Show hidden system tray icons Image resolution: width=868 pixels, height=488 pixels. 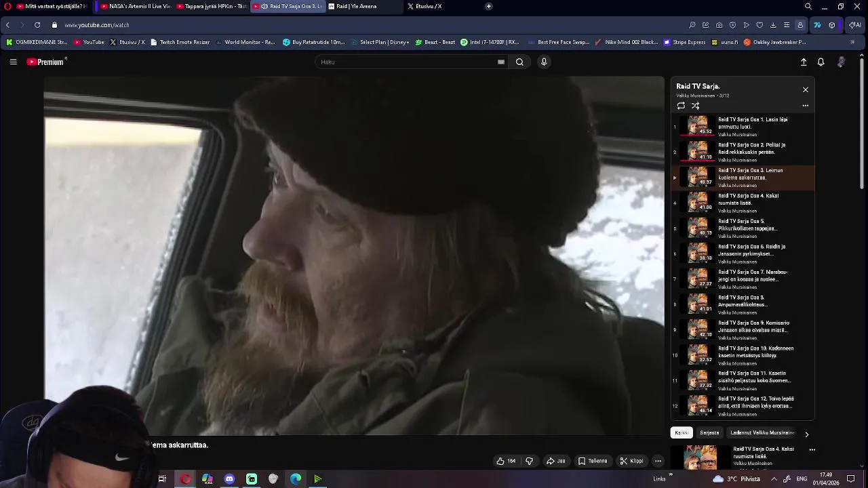(x=774, y=479)
